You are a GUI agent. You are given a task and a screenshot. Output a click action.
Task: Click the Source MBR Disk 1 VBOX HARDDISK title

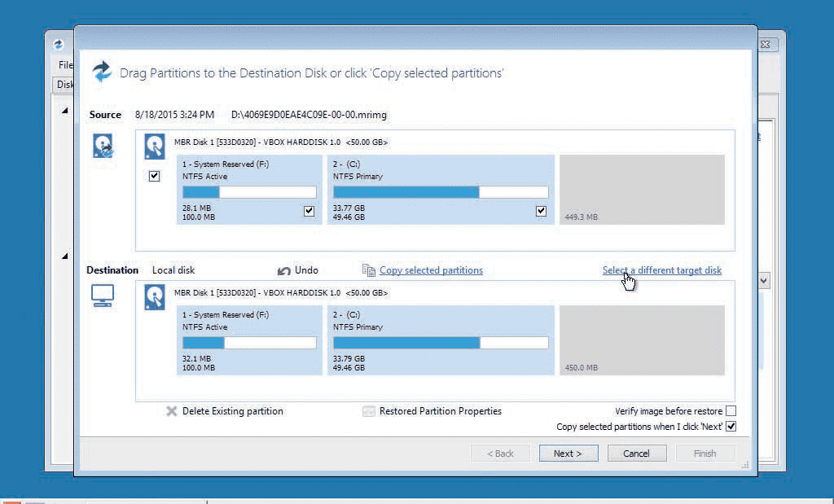click(281, 142)
